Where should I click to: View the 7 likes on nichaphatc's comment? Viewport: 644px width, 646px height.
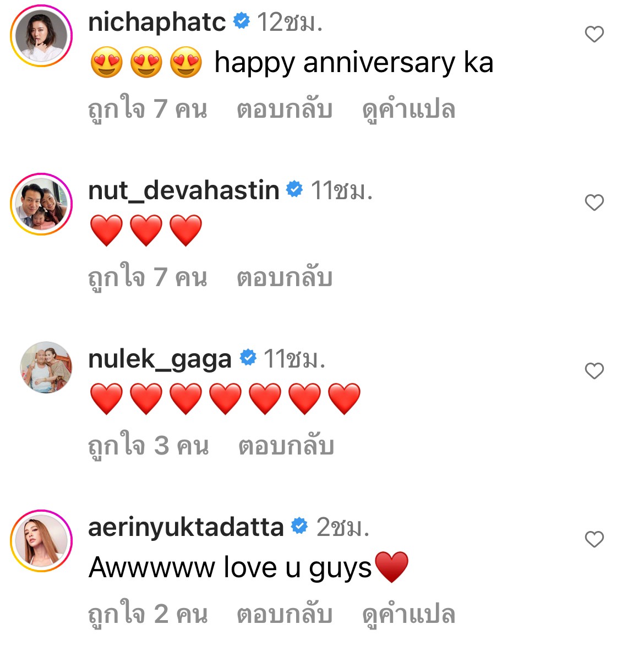(148, 109)
